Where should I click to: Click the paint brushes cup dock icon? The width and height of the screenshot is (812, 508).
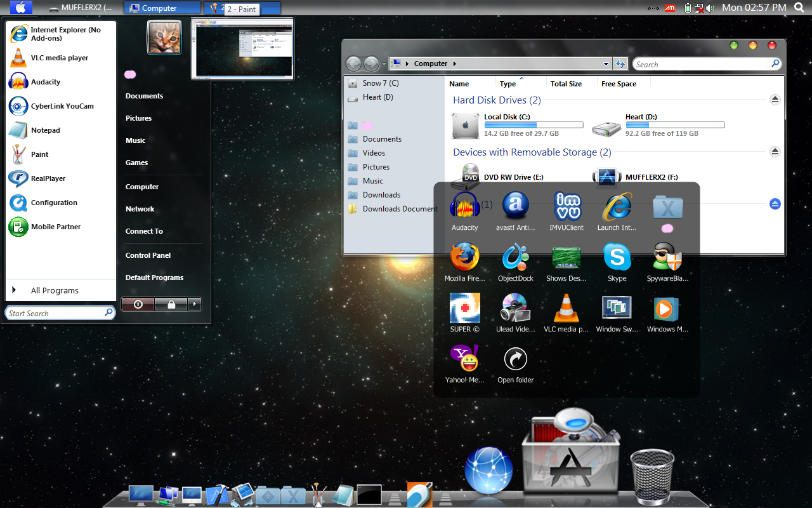pos(318,494)
